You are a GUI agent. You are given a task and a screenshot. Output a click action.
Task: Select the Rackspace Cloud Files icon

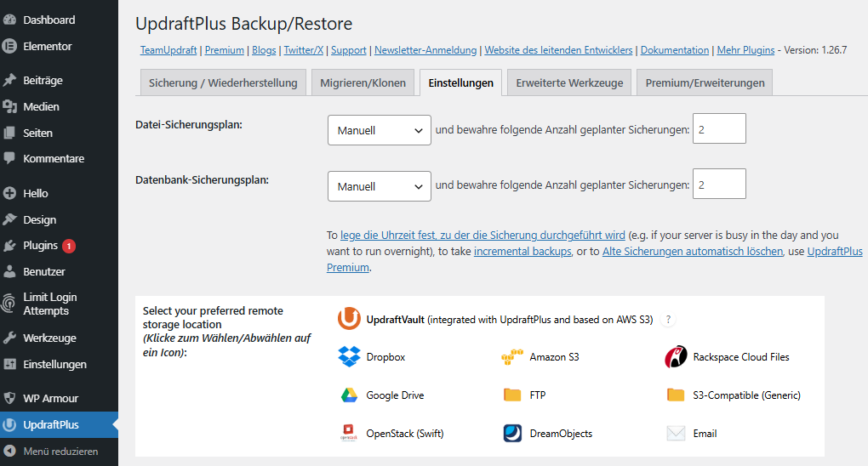coord(676,357)
